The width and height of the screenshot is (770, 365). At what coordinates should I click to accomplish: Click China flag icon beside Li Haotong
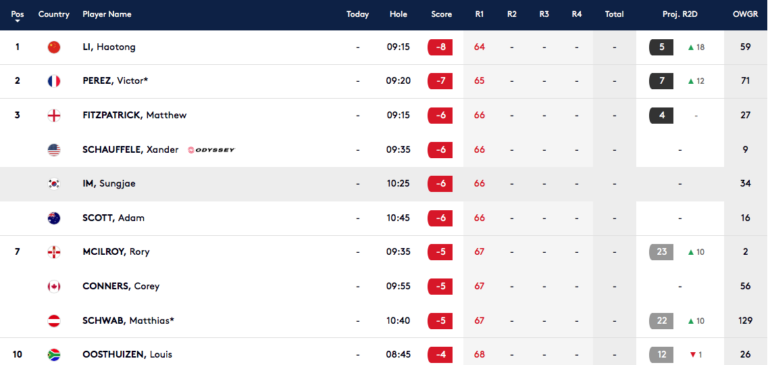(x=54, y=47)
